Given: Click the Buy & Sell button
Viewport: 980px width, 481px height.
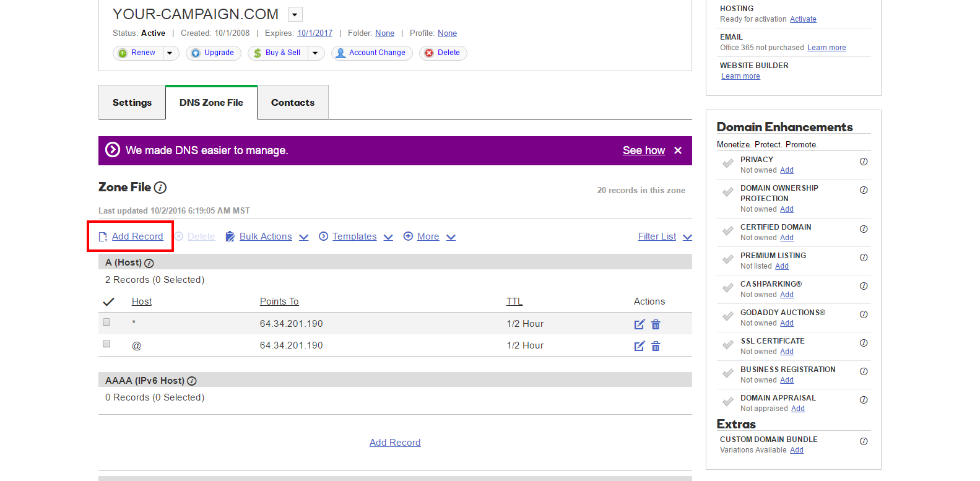Looking at the screenshot, I should tap(278, 53).
